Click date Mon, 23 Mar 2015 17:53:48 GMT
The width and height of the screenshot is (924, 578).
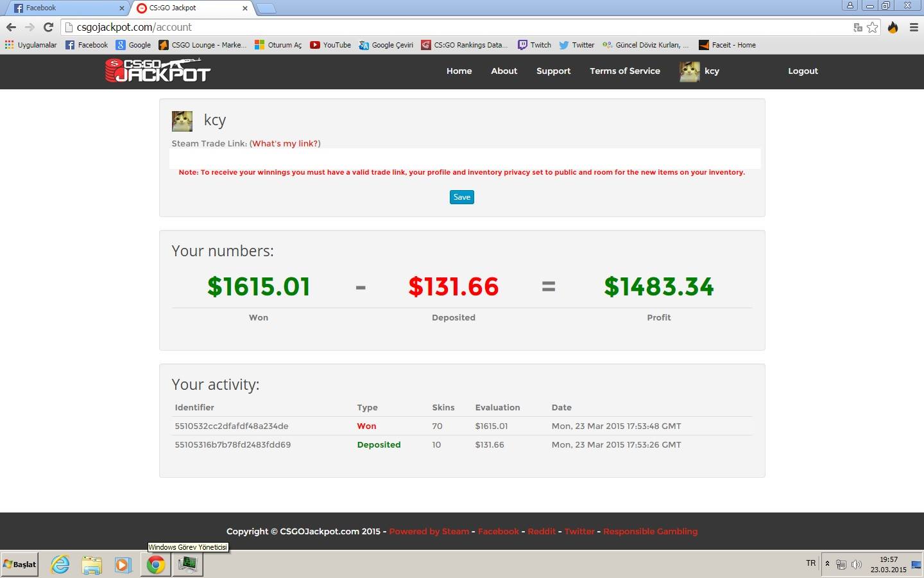coord(616,426)
